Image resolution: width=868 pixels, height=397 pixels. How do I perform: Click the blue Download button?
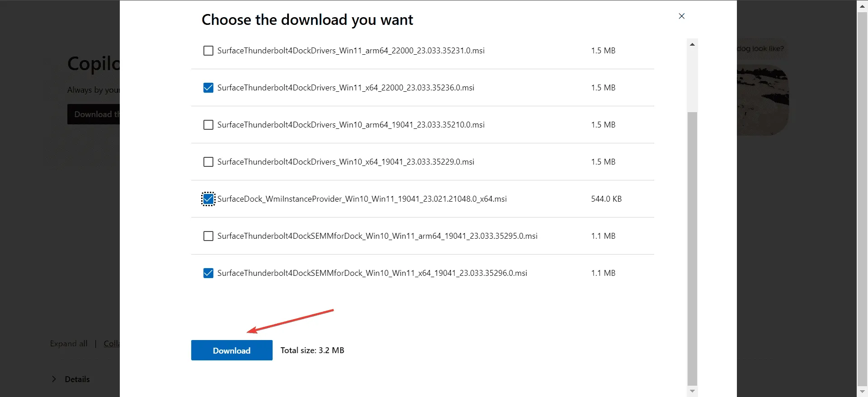tap(232, 350)
